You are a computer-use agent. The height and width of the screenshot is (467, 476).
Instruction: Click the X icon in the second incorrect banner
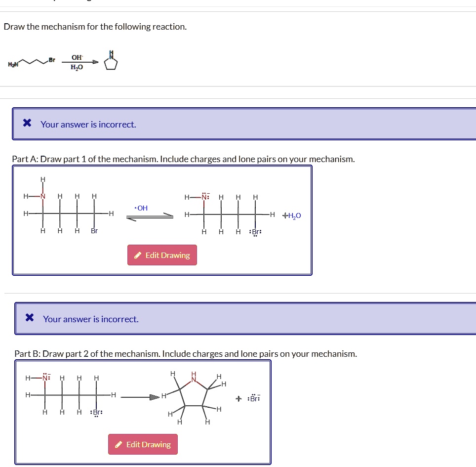(30, 318)
